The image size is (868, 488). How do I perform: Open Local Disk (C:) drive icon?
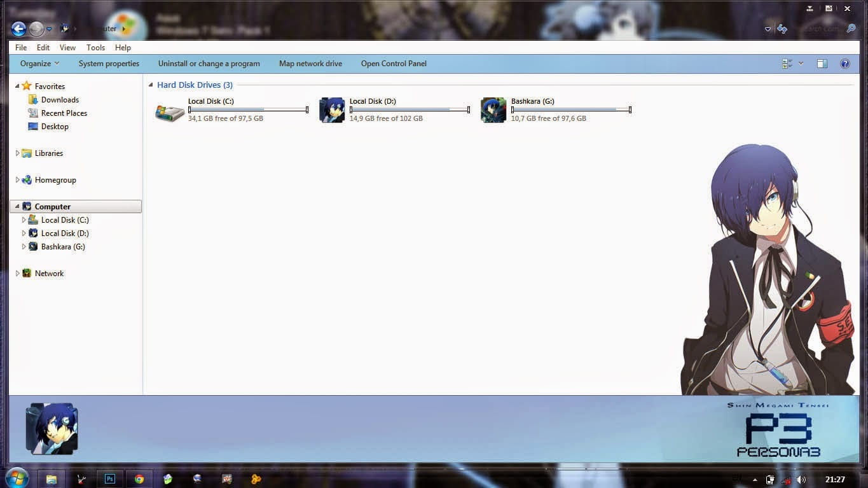[x=170, y=111]
